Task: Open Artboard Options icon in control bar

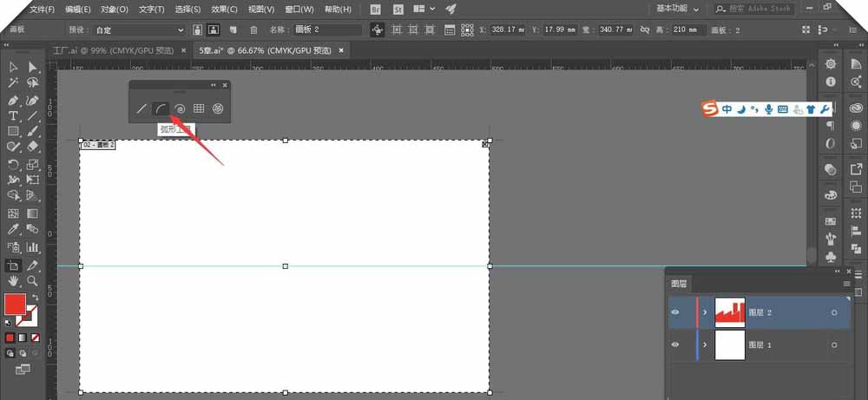Action: click(x=450, y=30)
